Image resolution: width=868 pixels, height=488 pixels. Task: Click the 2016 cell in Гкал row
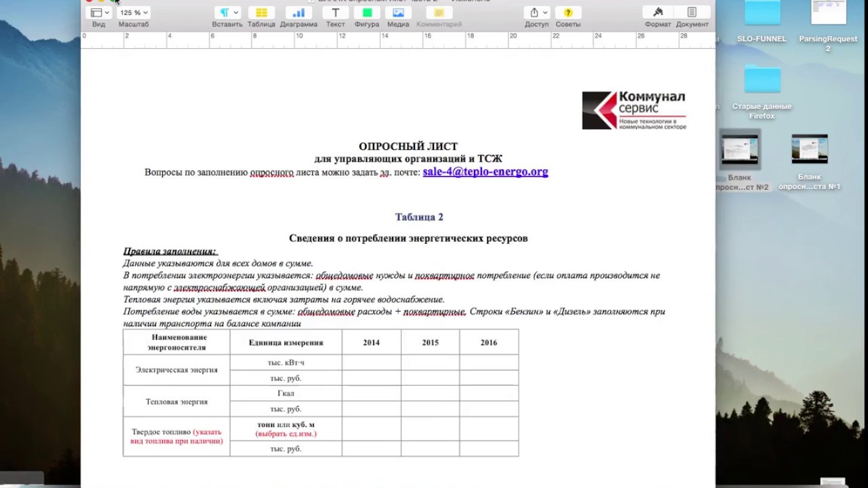click(x=489, y=393)
